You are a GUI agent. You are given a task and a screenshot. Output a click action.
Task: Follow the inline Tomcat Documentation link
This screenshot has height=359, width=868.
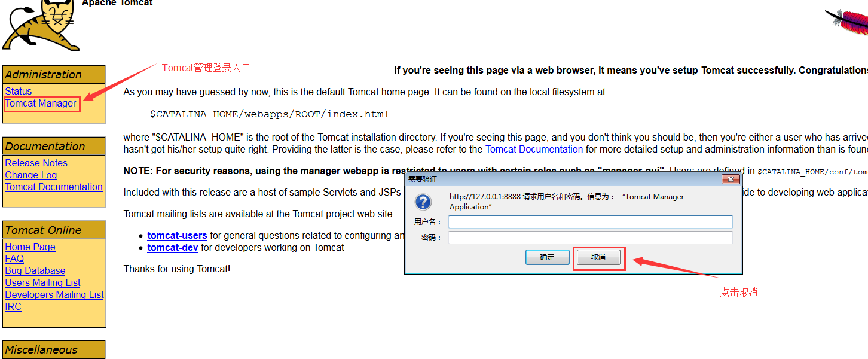coord(534,150)
